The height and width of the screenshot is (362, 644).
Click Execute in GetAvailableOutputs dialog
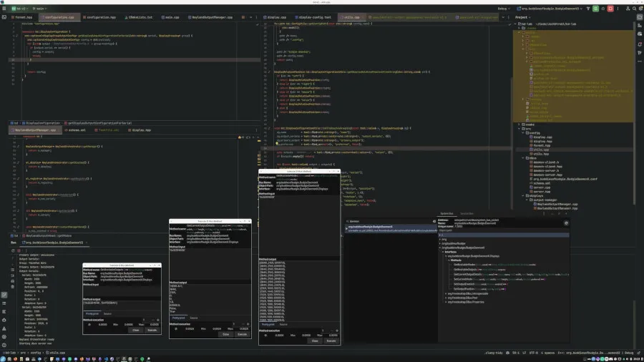point(152,330)
